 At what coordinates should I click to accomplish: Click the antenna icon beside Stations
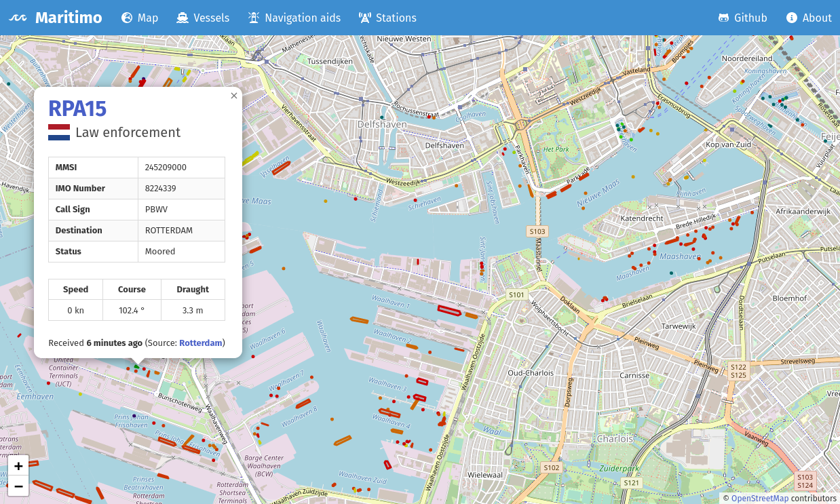click(364, 18)
